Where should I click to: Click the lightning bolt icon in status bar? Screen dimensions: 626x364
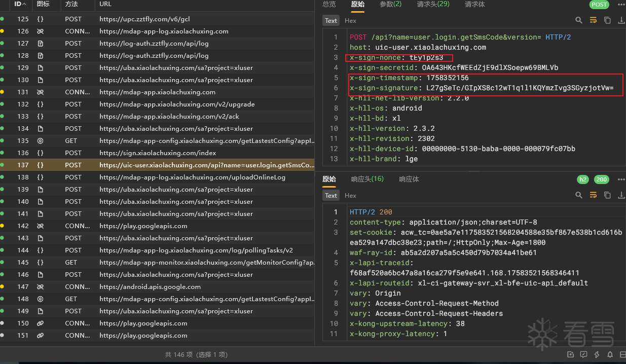pyautogui.click(x=597, y=354)
